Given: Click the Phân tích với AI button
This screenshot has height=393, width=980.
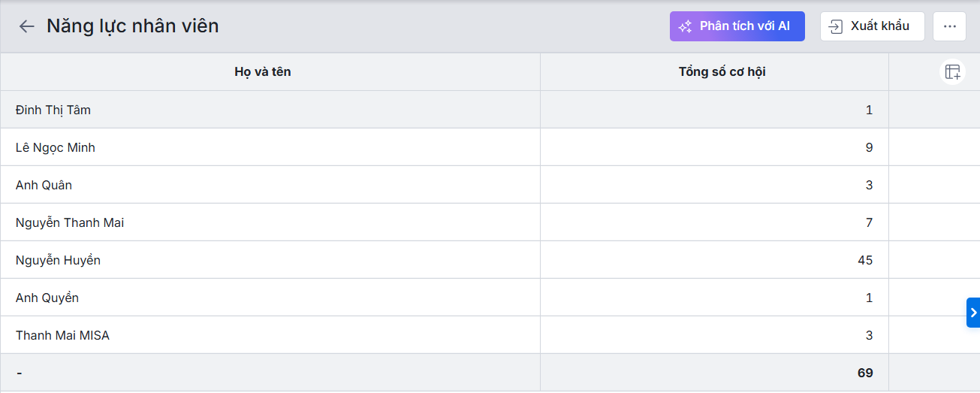Looking at the screenshot, I should (737, 26).
